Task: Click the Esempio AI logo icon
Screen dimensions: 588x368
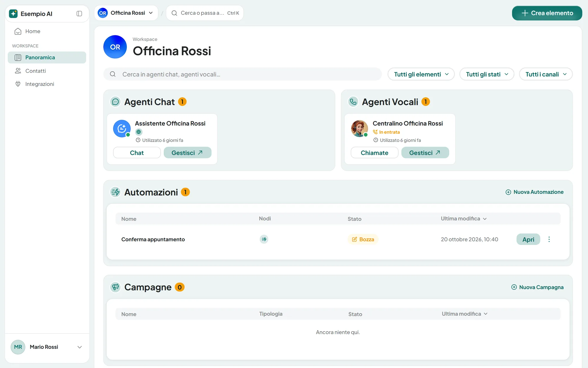Action: (13, 14)
